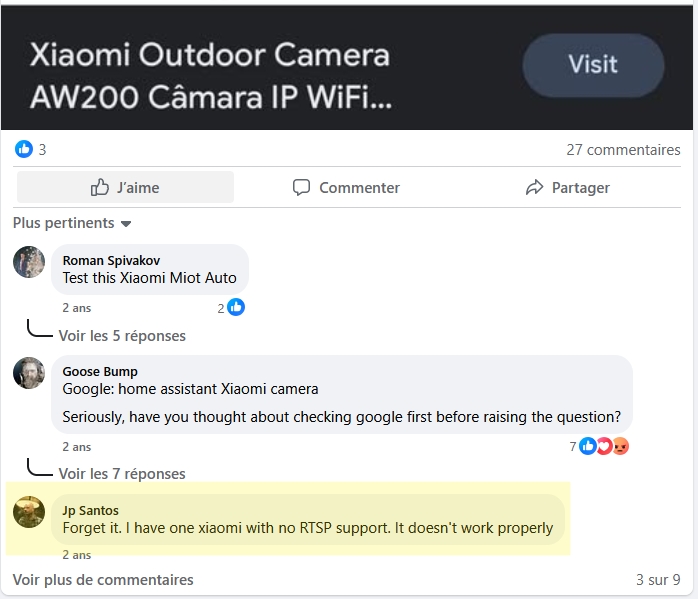Open Goose Bump's profile avatar
This screenshot has width=698, height=599.
coord(29,373)
